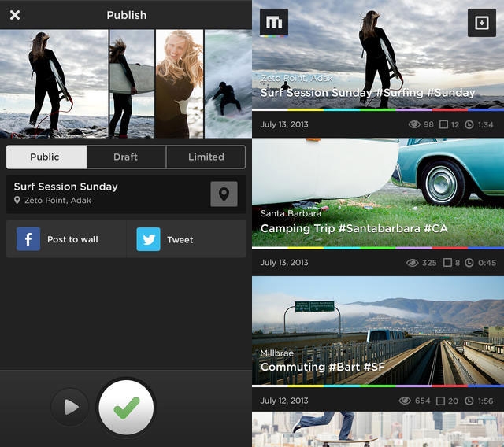
Task: Click the Facebook icon
Action: [28, 239]
